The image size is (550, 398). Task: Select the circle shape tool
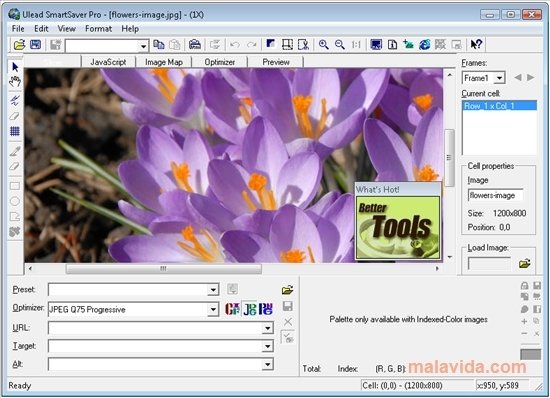(x=15, y=201)
